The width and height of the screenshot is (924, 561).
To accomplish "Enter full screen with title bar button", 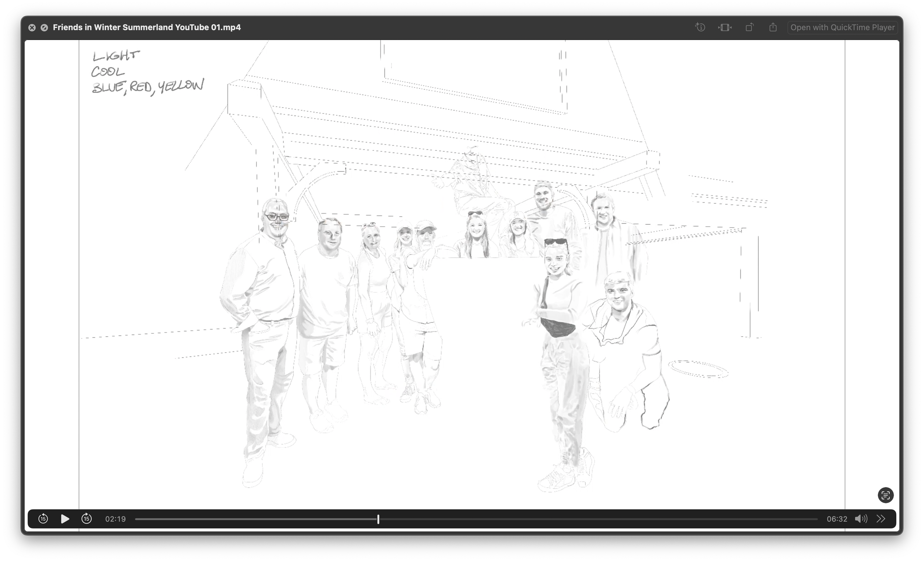I will point(44,28).
